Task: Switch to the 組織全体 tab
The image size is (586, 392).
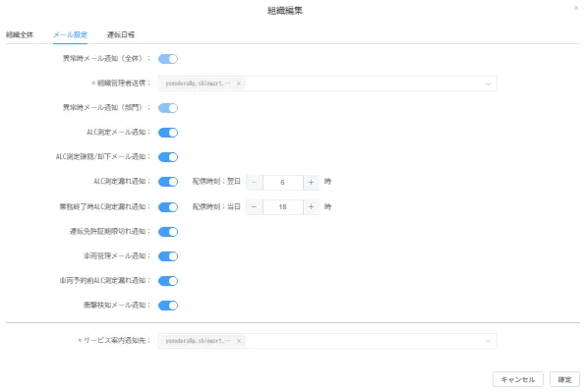Action: pos(20,34)
